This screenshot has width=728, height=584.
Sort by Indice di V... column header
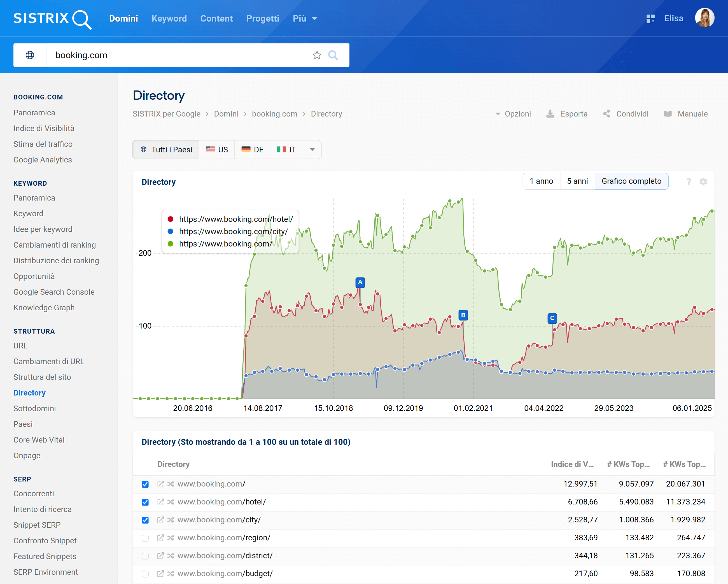point(572,464)
